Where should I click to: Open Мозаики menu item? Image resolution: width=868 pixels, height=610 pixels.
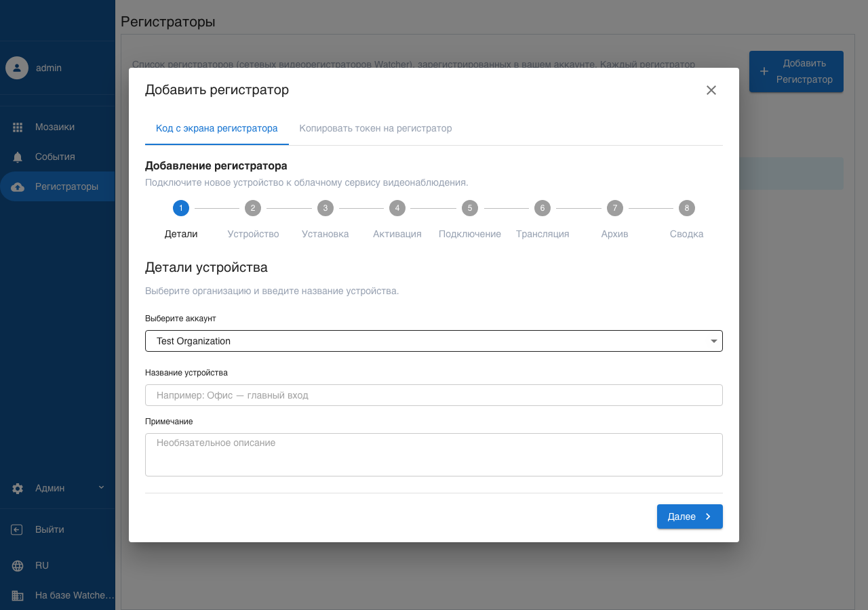[x=58, y=127]
